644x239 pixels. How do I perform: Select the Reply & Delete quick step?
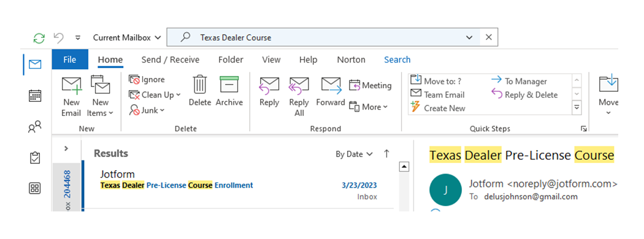pyautogui.click(x=524, y=95)
